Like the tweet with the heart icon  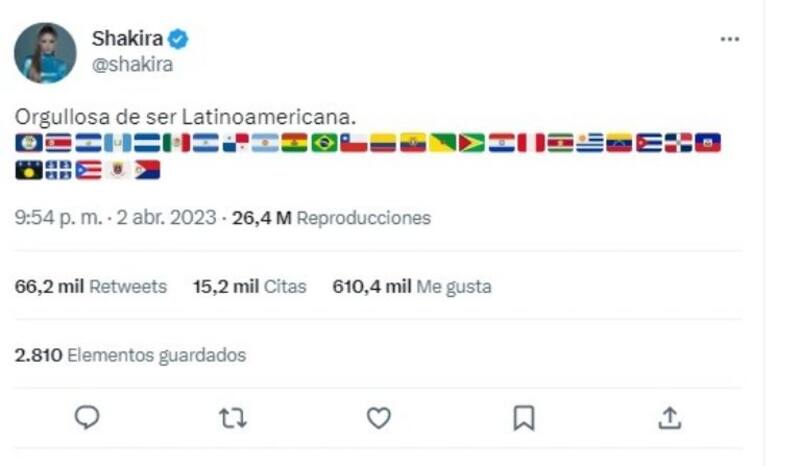pyautogui.click(x=378, y=417)
